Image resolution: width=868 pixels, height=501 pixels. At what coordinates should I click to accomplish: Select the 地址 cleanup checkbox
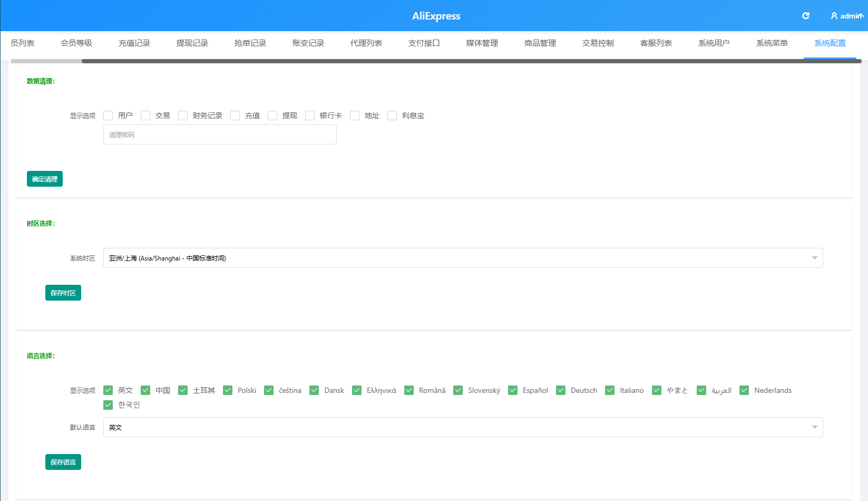tap(355, 115)
